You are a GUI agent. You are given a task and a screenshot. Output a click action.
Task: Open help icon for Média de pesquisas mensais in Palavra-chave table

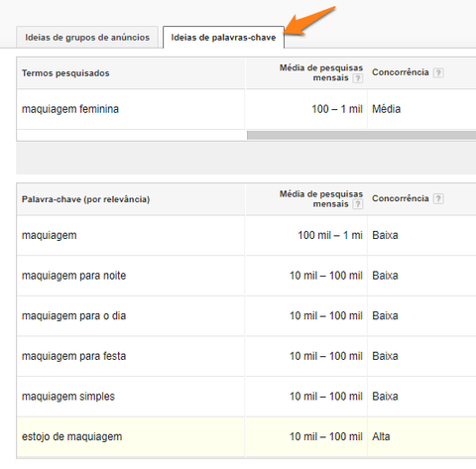click(x=357, y=204)
